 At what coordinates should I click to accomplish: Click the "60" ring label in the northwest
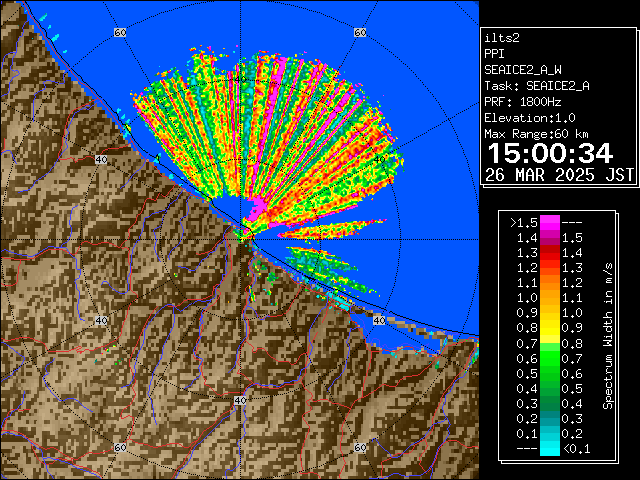coord(120,32)
